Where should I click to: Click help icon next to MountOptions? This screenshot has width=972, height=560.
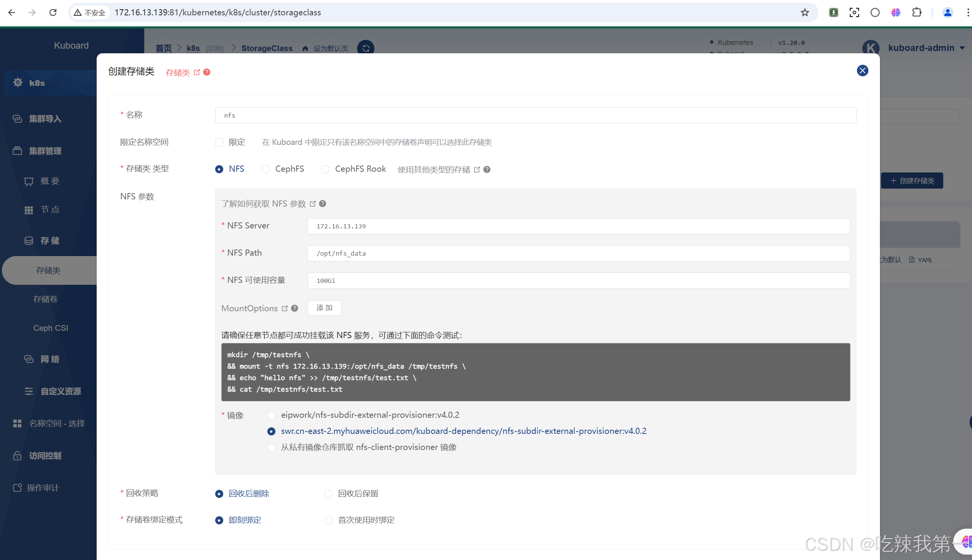tap(295, 308)
